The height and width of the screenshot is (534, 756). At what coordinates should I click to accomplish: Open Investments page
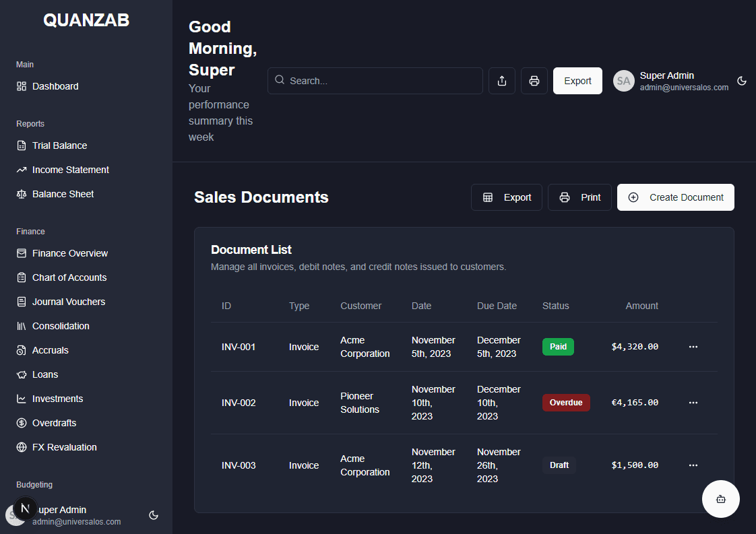pyautogui.click(x=57, y=399)
